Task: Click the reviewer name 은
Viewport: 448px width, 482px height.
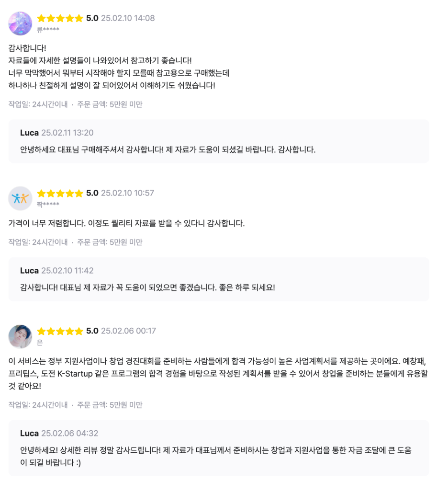Action: point(40,343)
